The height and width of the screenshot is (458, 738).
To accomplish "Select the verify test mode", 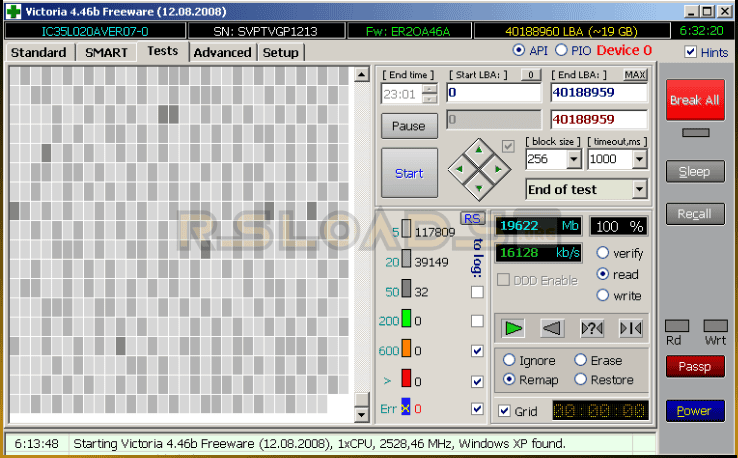I will 602,253.
